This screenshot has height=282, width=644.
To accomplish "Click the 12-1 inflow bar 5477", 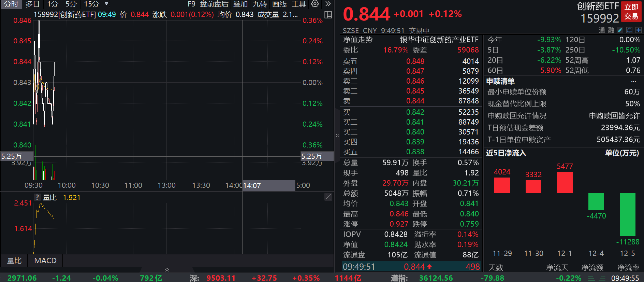I will coord(565,182).
